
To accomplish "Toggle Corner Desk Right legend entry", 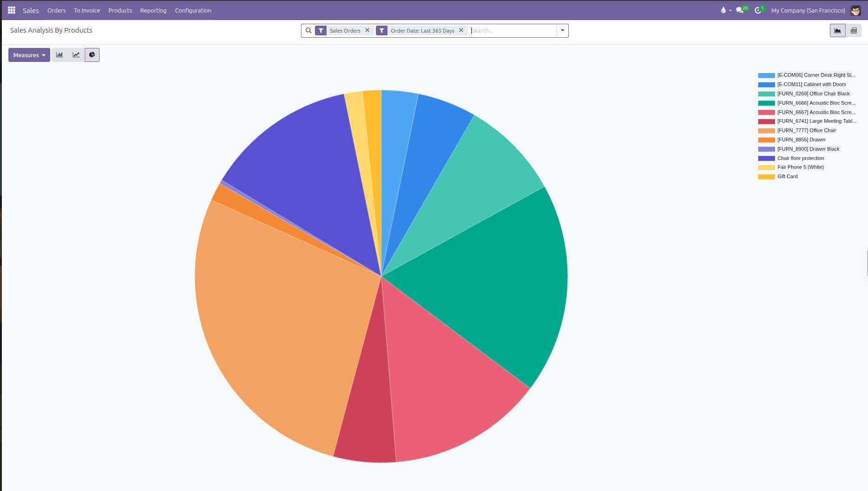I will (x=807, y=75).
